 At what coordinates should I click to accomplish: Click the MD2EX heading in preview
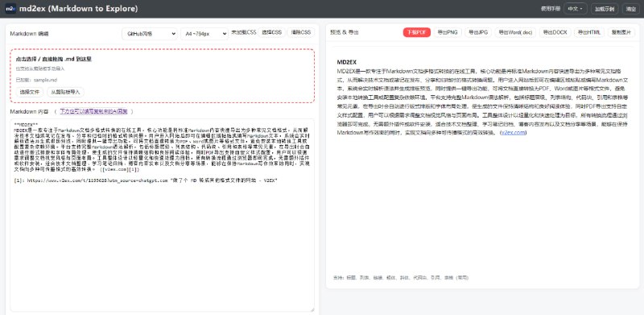[347, 62]
